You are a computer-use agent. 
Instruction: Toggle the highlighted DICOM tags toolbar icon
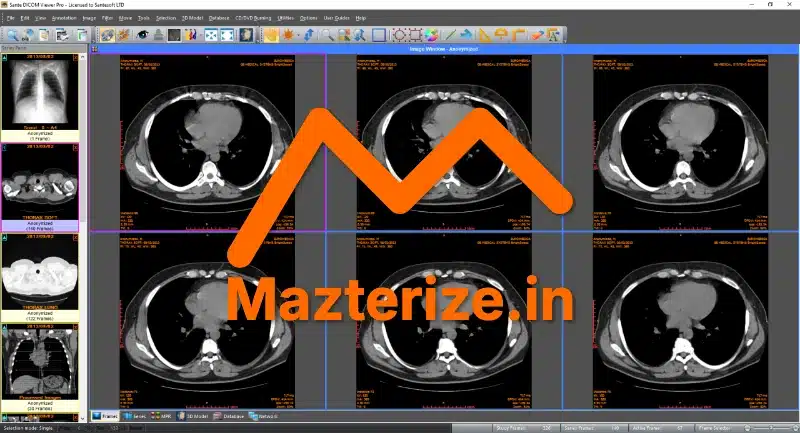pyautogui.click(x=108, y=35)
